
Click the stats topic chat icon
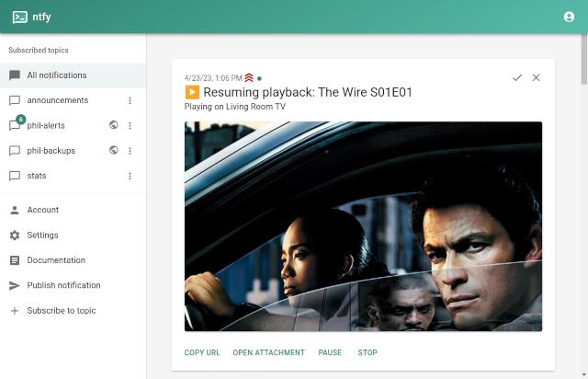coord(15,176)
